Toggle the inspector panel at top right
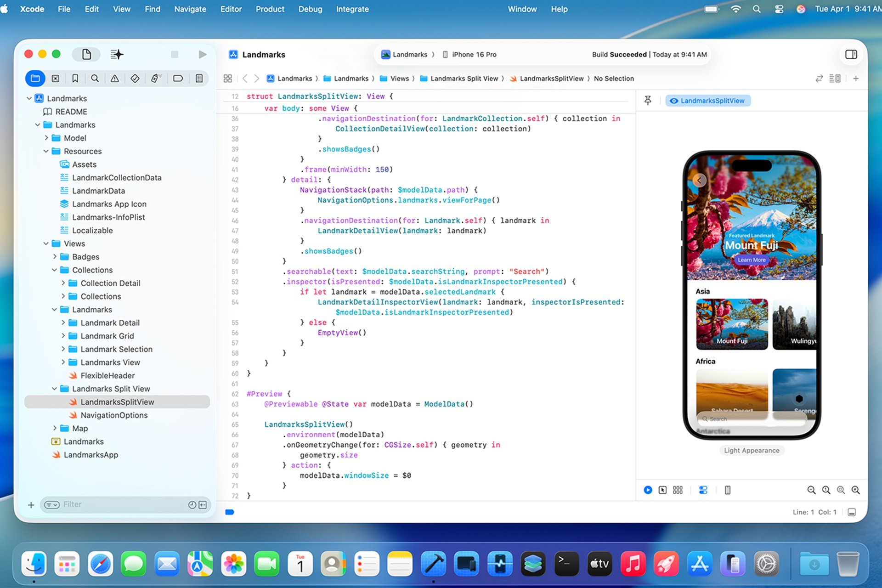Viewport: 882px width, 588px height. (851, 55)
